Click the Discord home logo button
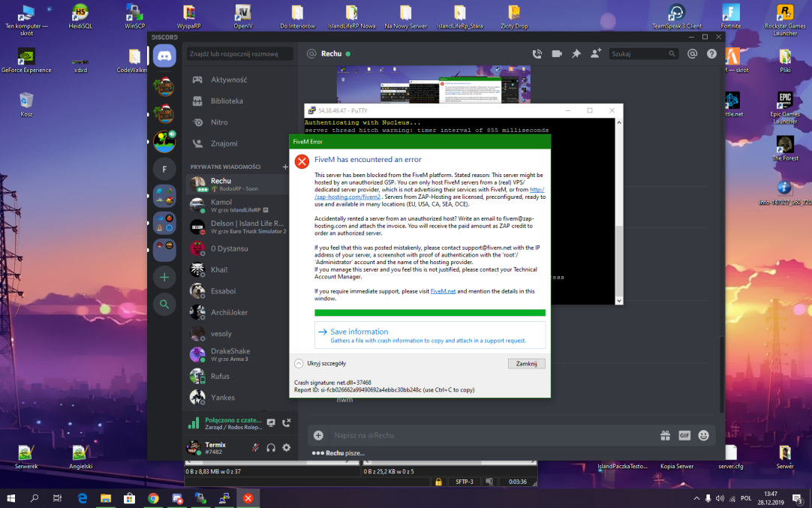Viewport: 812px width, 508px height. (x=164, y=56)
